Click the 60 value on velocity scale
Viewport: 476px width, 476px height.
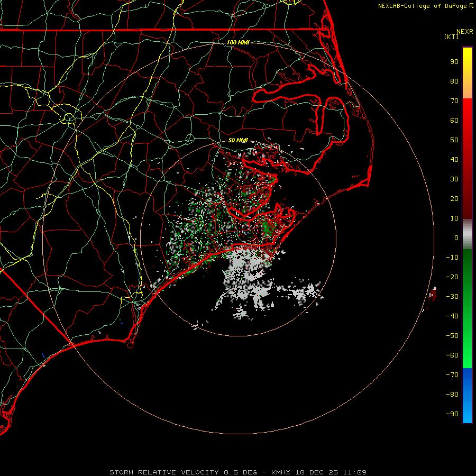(454, 120)
